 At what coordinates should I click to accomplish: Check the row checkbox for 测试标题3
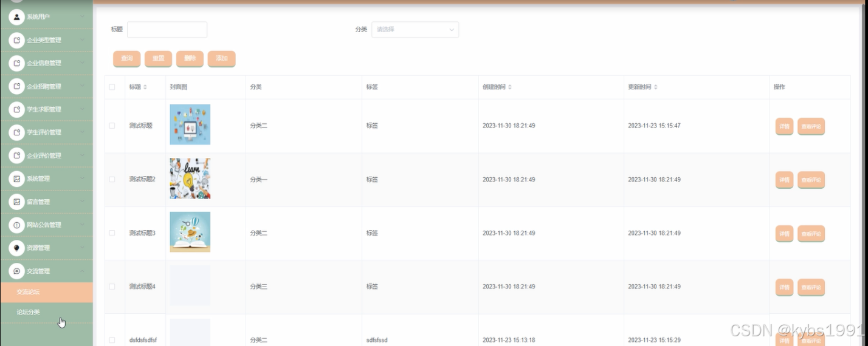click(112, 233)
